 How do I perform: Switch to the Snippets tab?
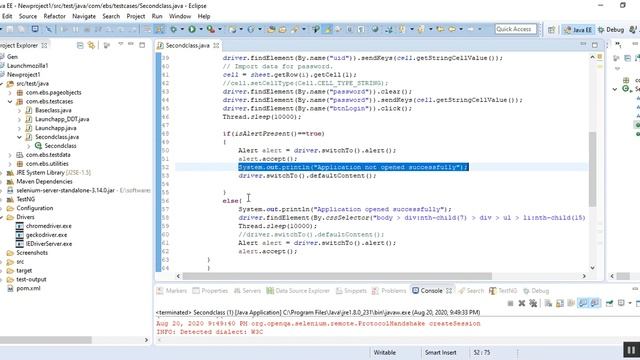tap(351, 291)
